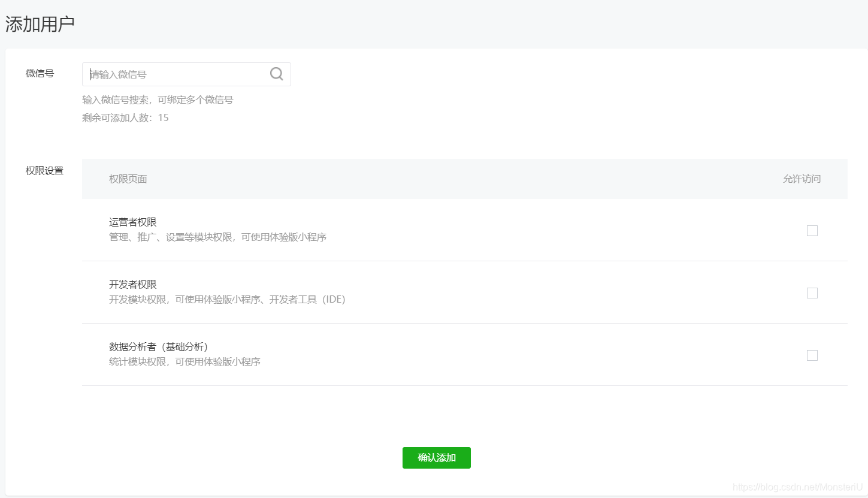Click the 添加用户 page title
Screen dimensions: 868x498
tap(40, 23)
